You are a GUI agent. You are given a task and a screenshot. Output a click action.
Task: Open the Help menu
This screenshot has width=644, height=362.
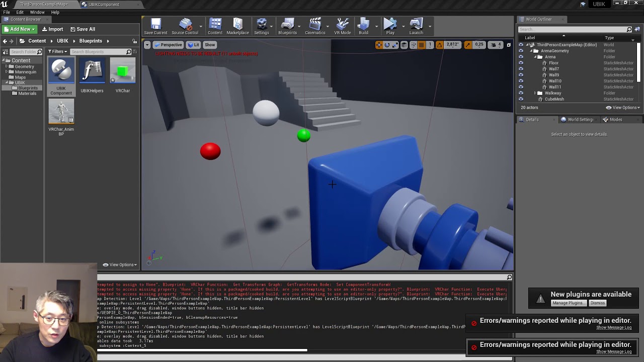click(55, 12)
